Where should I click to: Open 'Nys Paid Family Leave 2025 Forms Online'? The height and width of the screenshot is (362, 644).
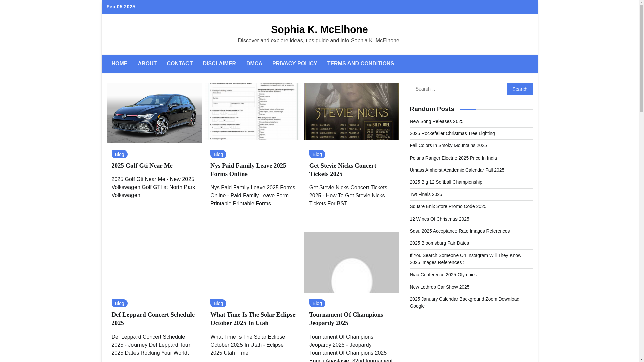pos(248,170)
